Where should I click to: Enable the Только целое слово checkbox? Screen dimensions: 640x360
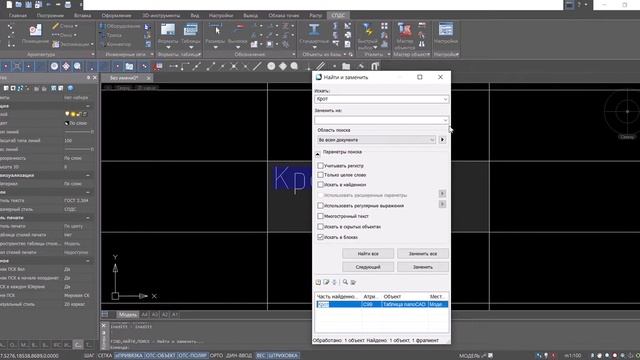320,175
